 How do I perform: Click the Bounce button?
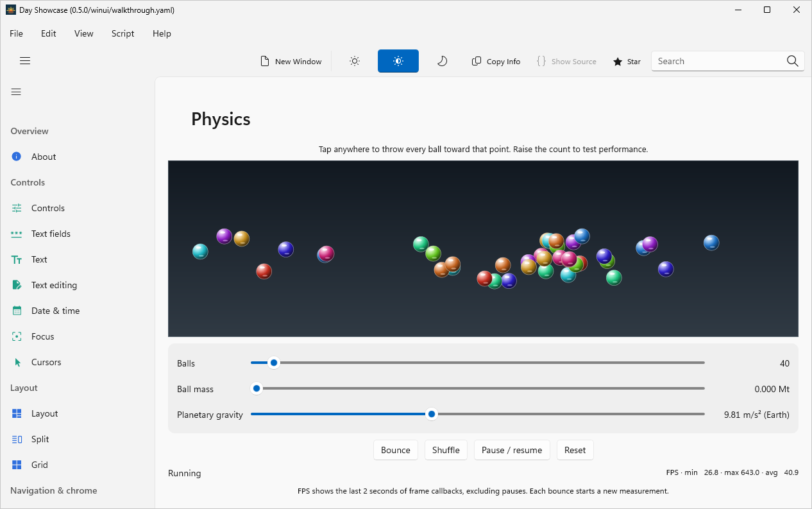tap(396, 450)
